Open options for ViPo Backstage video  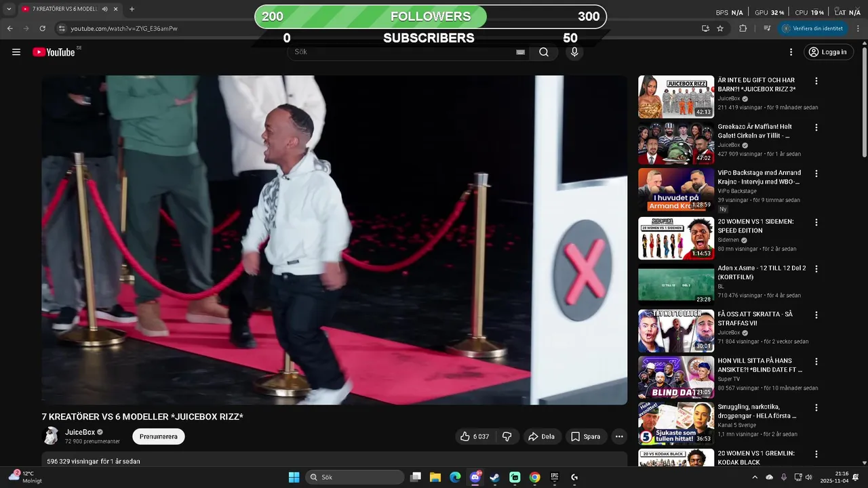coord(816,174)
